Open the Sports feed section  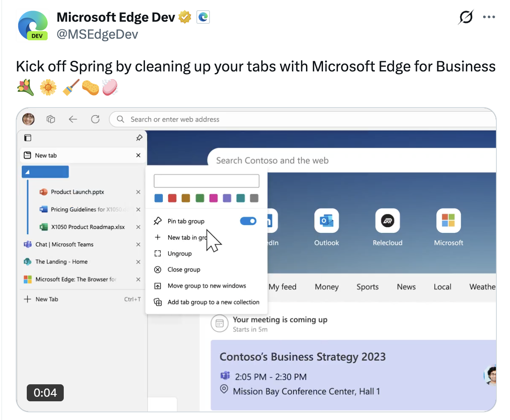pyautogui.click(x=367, y=287)
